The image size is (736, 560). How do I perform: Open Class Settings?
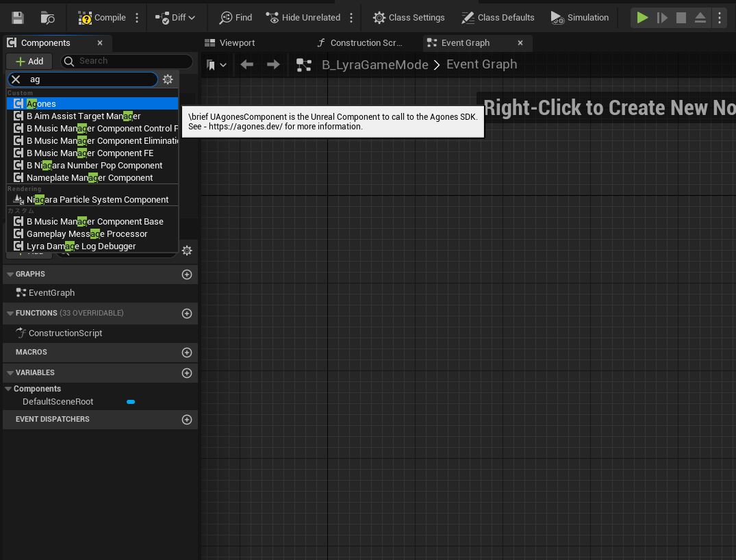tap(409, 18)
